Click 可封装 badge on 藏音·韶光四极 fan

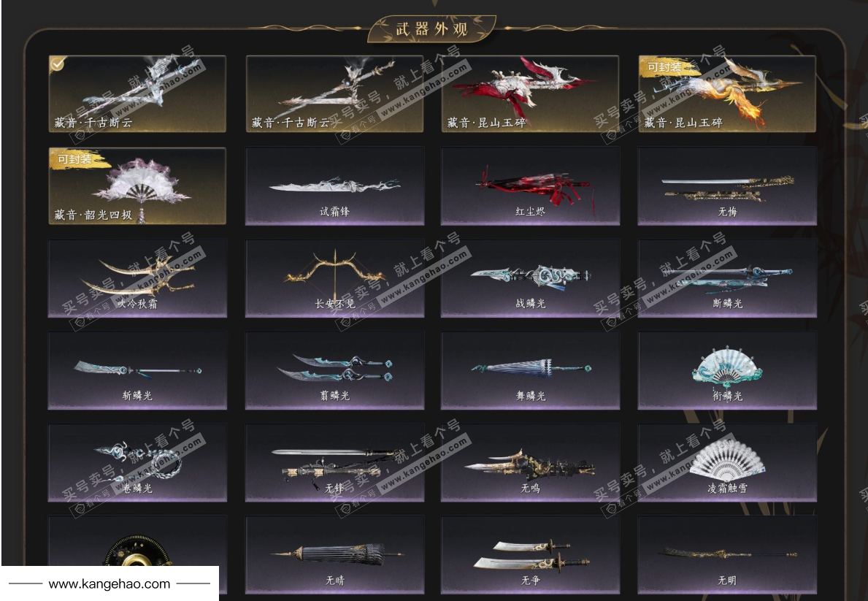[74, 159]
